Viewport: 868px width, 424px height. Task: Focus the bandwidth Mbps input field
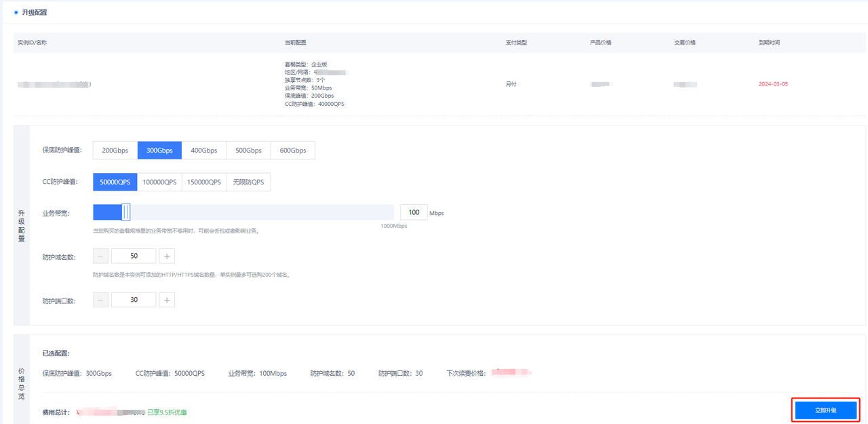point(414,212)
